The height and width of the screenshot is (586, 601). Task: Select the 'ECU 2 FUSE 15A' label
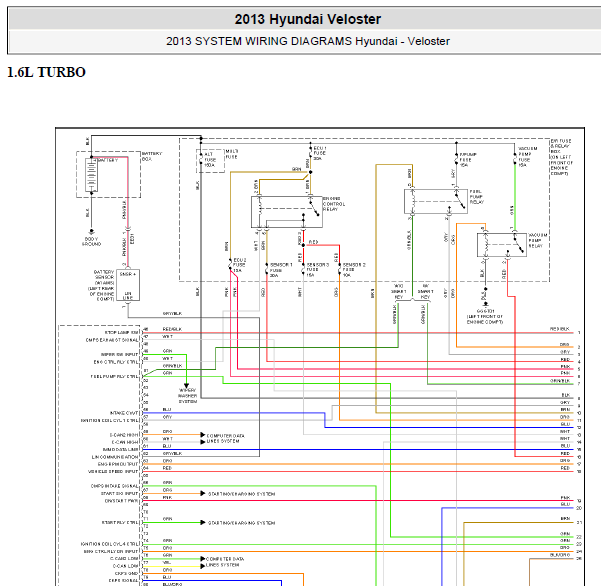[240, 265]
